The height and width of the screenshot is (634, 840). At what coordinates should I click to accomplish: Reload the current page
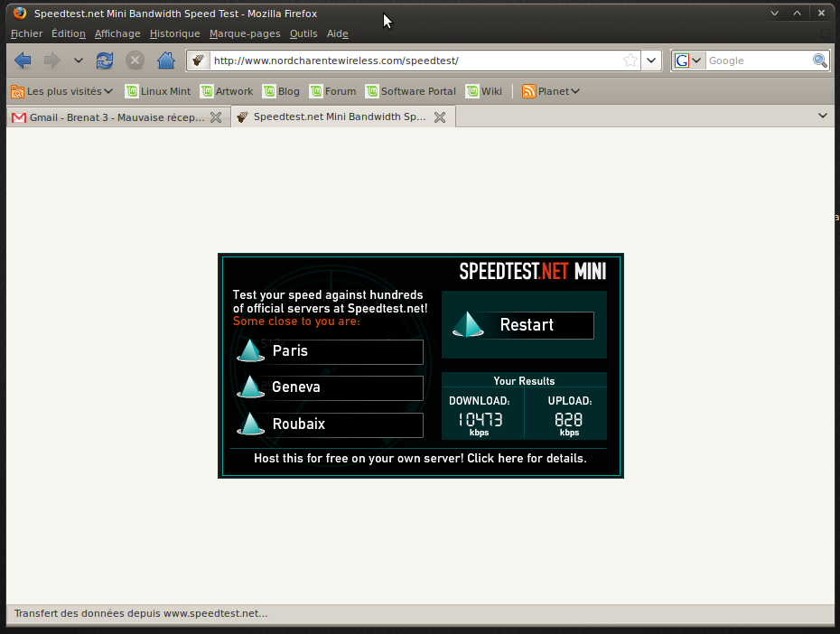[x=104, y=61]
